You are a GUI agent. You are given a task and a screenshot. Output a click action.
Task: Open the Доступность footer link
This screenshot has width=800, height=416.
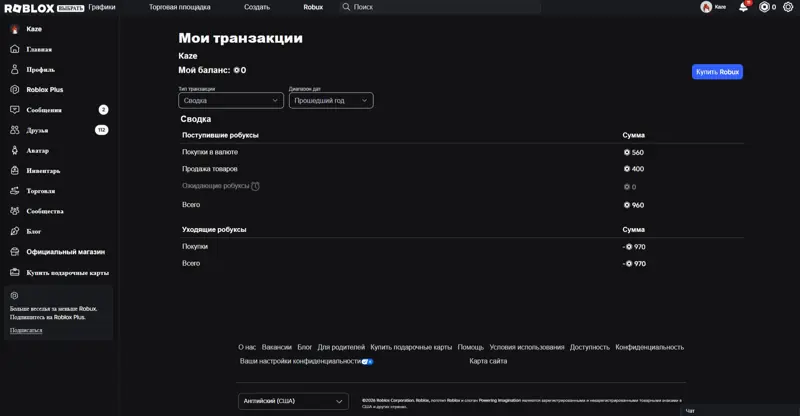pos(590,347)
